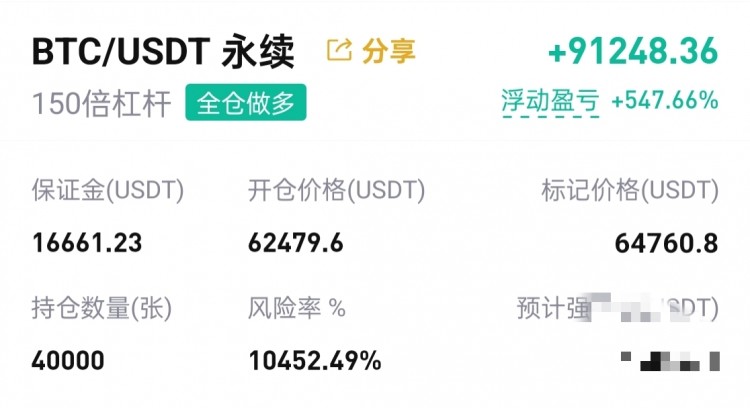Image resolution: width=750 pixels, height=408 pixels.
Task: Tap the 64760.8 mark price
Action: [x=666, y=243]
